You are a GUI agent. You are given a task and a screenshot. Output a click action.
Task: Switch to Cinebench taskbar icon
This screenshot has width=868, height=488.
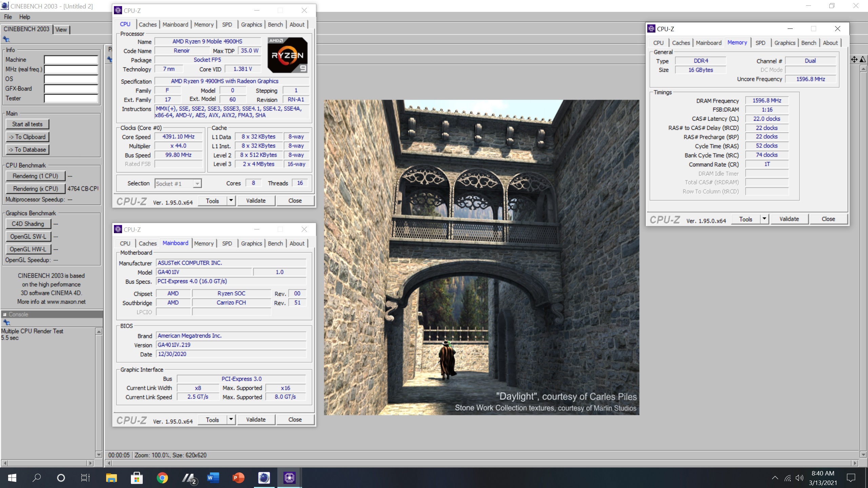[264, 478]
